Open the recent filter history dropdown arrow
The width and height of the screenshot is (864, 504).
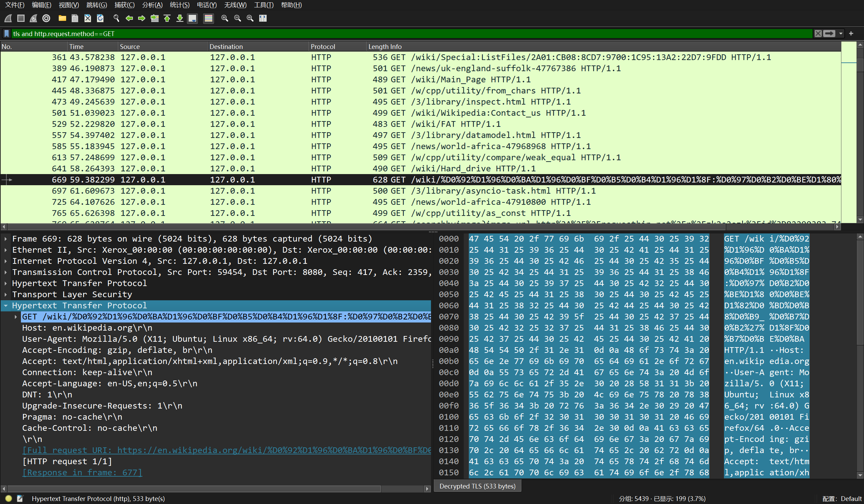pyautogui.click(x=841, y=34)
